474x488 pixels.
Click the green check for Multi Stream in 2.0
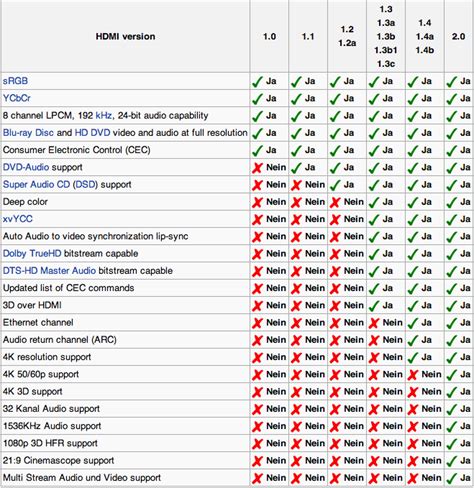pyautogui.click(x=451, y=478)
